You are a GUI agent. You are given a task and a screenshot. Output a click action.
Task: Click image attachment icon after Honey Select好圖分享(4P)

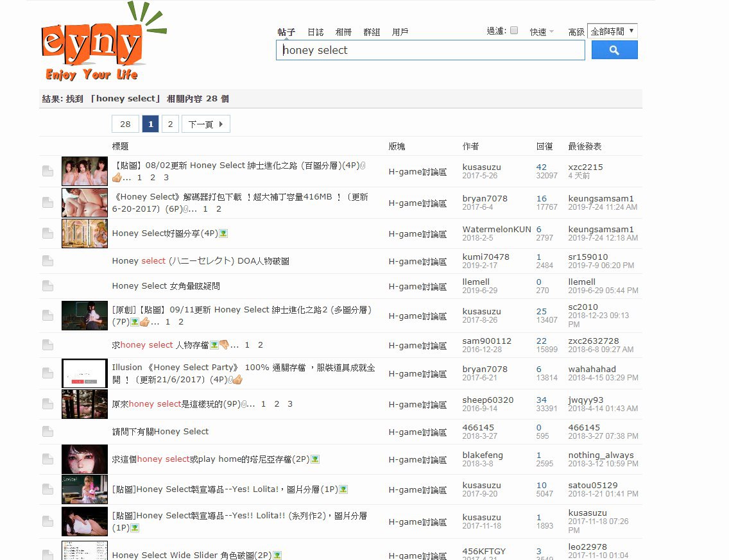(x=223, y=233)
